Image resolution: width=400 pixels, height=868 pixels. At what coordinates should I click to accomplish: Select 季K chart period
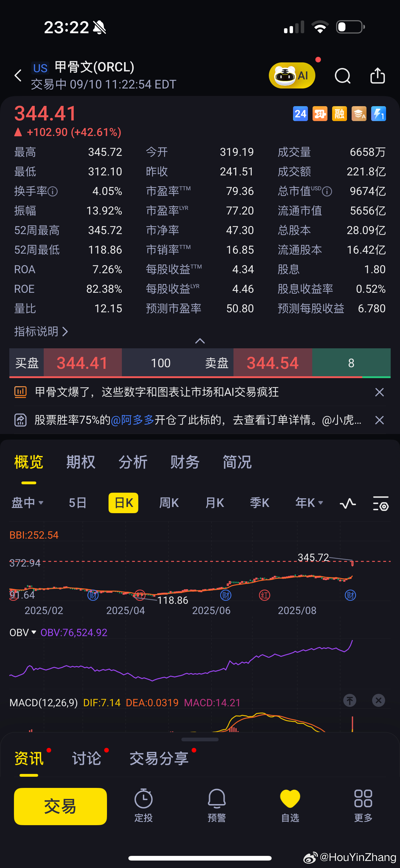pyautogui.click(x=260, y=503)
